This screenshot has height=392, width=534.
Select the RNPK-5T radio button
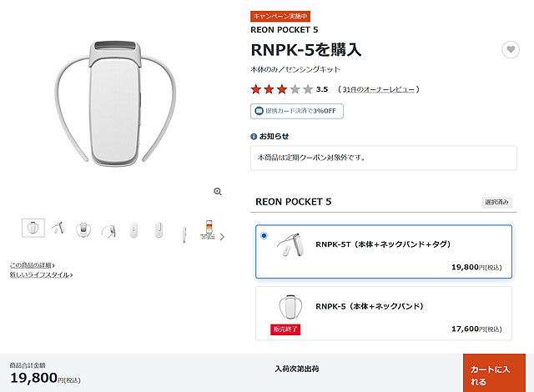click(264, 235)
